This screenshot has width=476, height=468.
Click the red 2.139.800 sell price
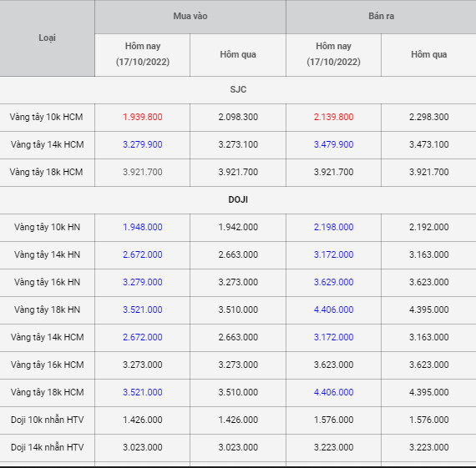point(334,117)
